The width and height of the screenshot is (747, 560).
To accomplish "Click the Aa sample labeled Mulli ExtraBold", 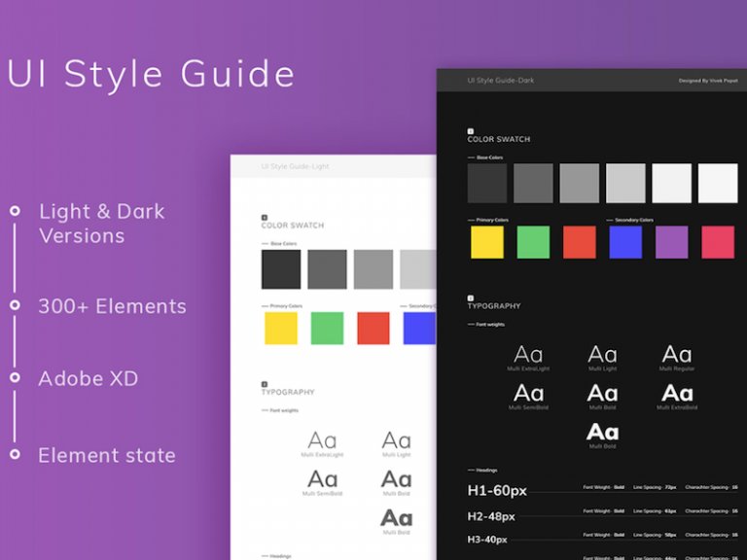I will 677,394.
